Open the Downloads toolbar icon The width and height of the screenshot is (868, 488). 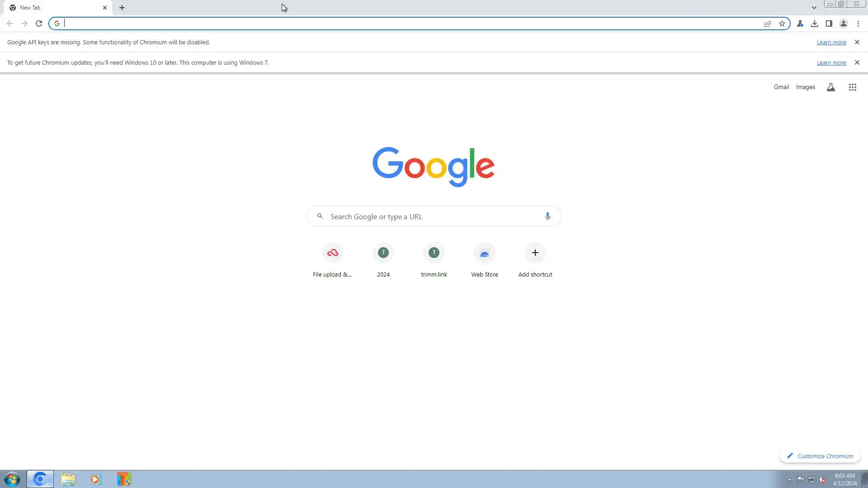point(815,23)
